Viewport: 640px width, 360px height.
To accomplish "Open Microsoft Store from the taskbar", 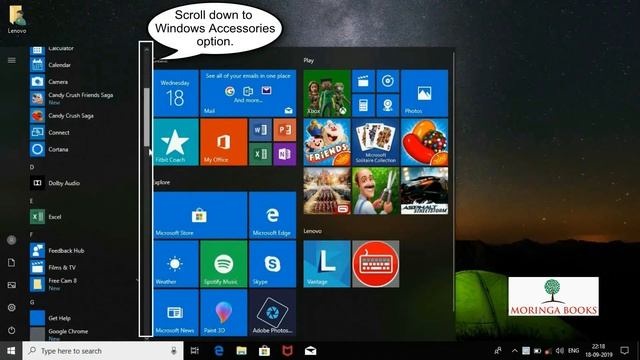I will coord(264,351).
